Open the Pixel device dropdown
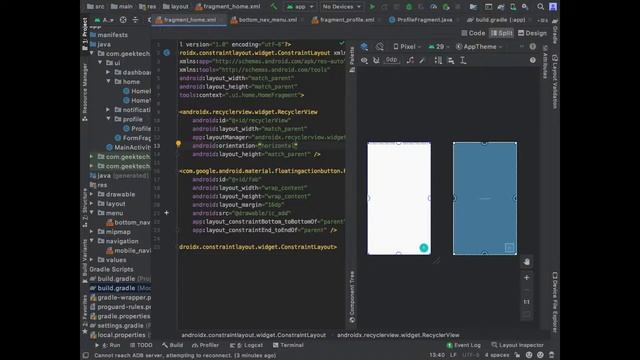Image resolution: width=640 pixels, height=360 pixels. click(x=407, y=47)
